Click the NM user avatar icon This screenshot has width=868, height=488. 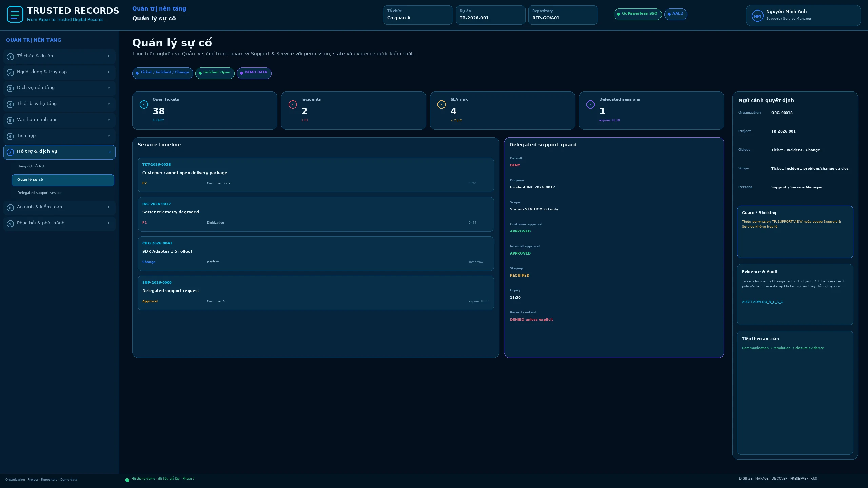click(x=757, y=16)
